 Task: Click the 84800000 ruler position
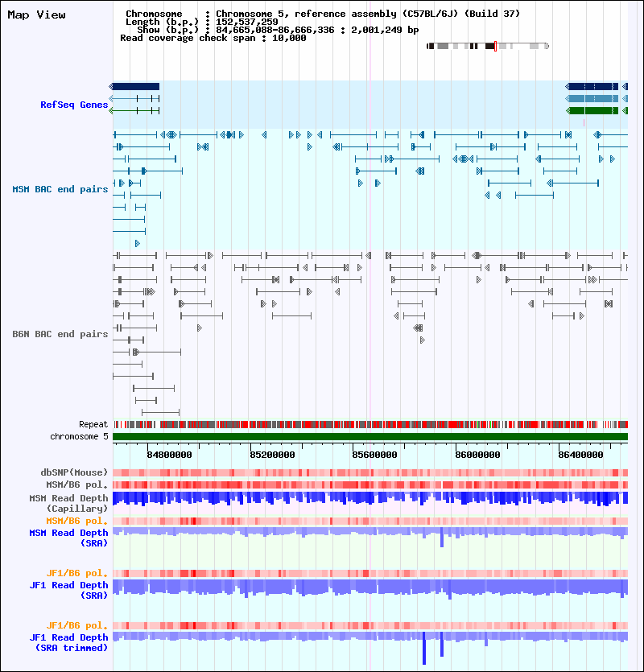pyautogui.click(x=169, y=455)
